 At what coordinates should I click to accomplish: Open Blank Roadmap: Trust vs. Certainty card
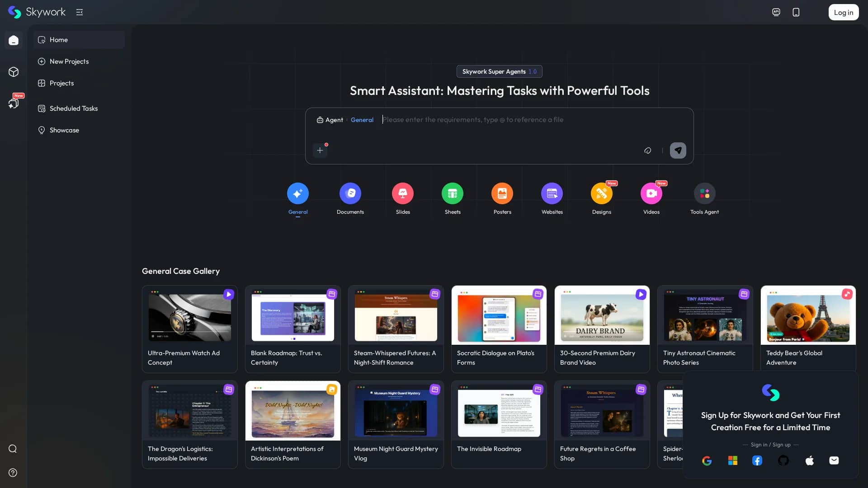(x=293, y=329)
